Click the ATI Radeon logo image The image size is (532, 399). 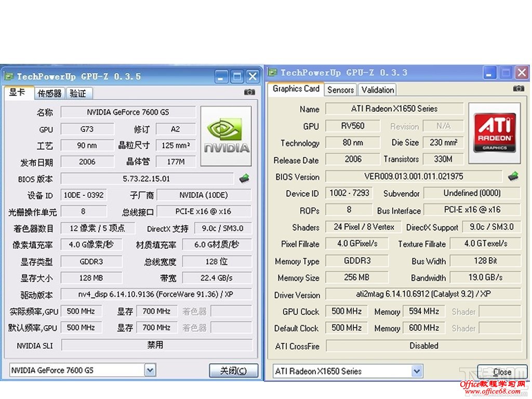495,133
